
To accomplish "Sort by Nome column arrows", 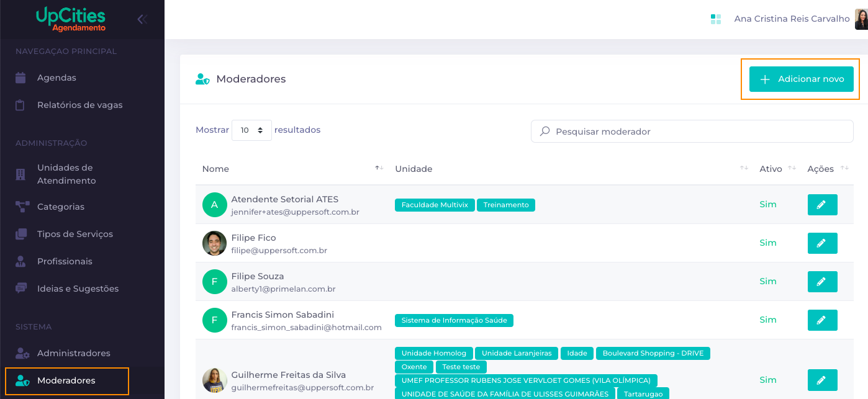I will point(379,168).
